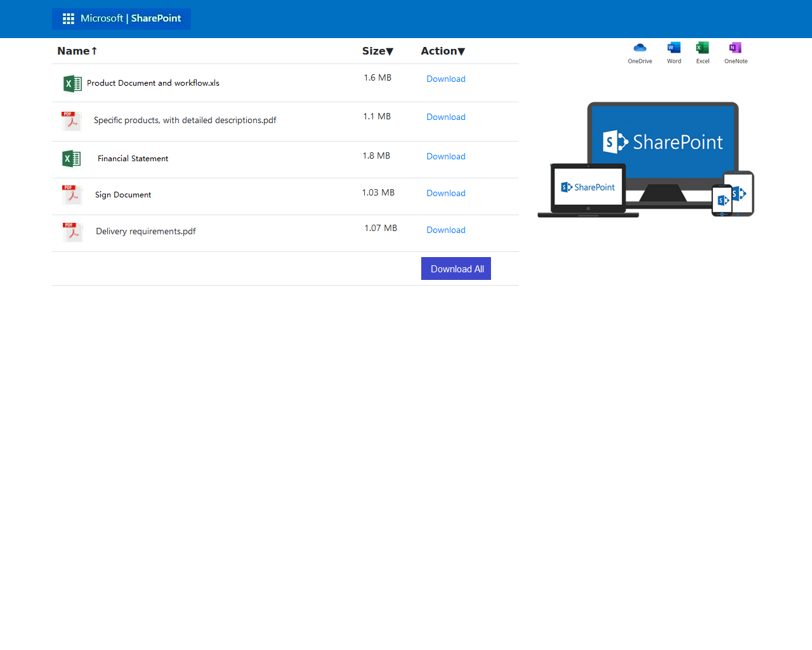Click the Microsoft | SharePoint header label
Viewport: 812px width, 650px height.
pos(131,18)
